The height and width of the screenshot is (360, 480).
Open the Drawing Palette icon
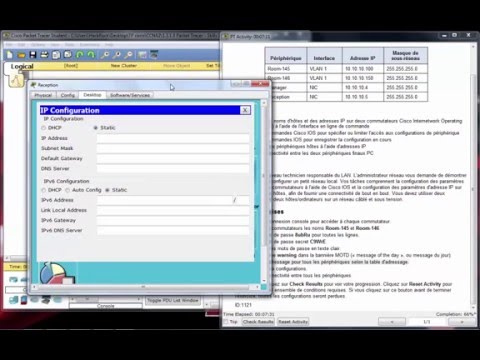point(142,55)
